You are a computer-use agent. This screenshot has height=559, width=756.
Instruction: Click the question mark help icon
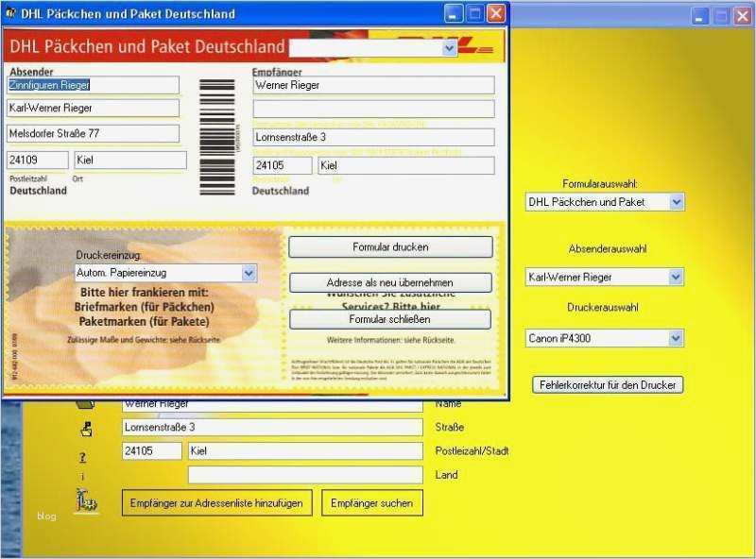pyautogui.click(x=83, y=456)
